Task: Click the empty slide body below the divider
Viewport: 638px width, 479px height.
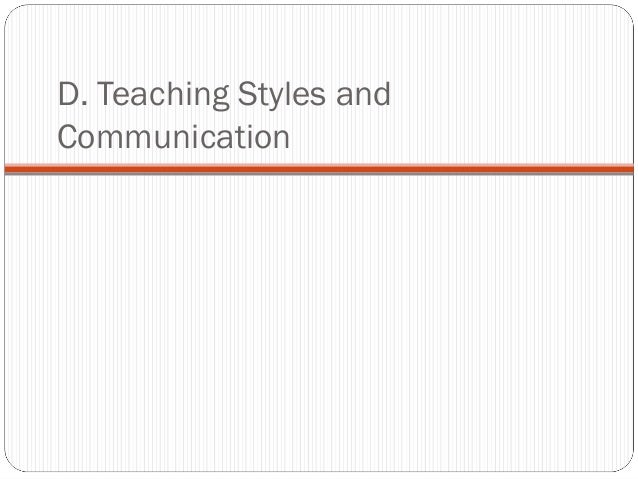Action: click(319, 322)
